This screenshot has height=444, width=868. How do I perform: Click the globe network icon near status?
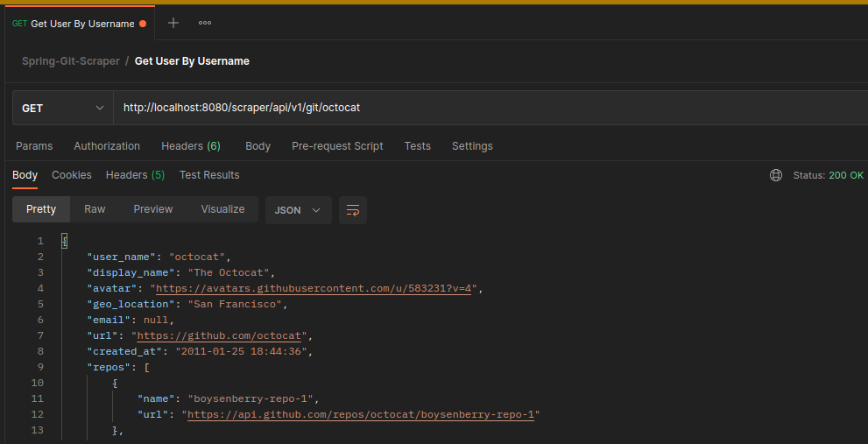(x=776, y=175)
